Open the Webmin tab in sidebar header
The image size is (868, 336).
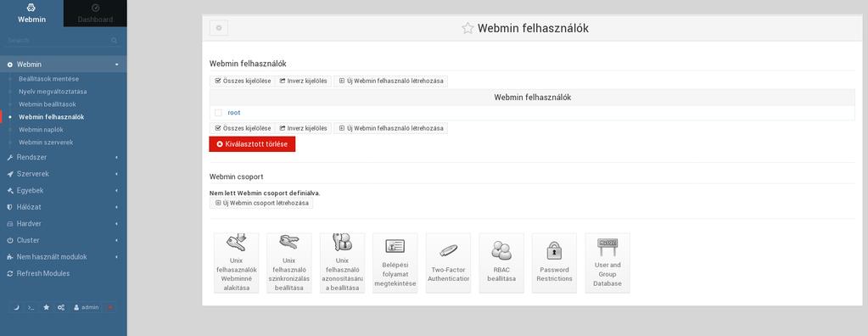[x=31, y=14]
